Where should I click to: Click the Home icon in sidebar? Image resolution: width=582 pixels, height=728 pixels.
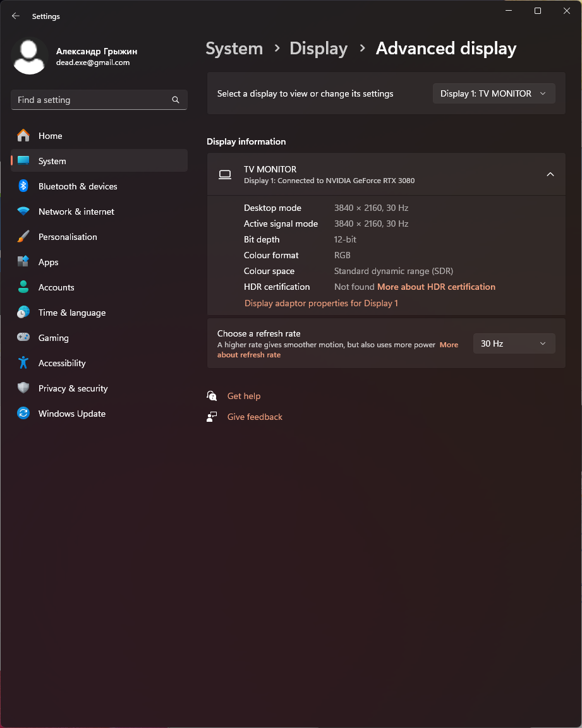coord(23,136)
